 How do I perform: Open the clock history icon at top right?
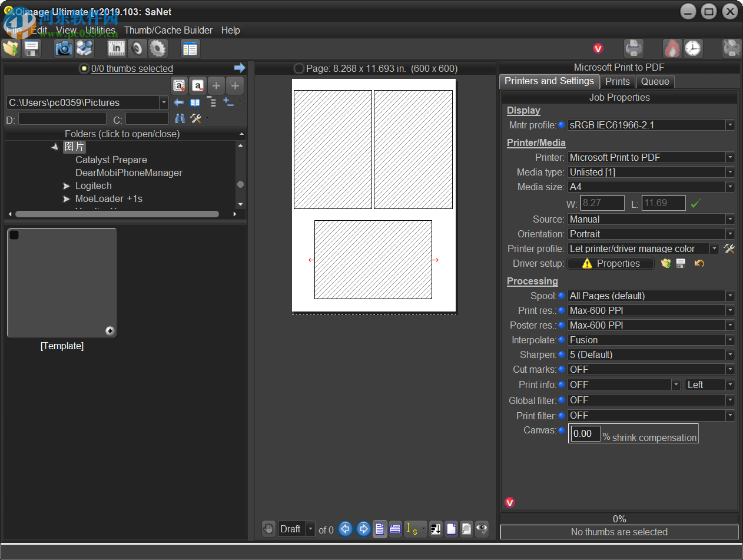pos(693,48)
